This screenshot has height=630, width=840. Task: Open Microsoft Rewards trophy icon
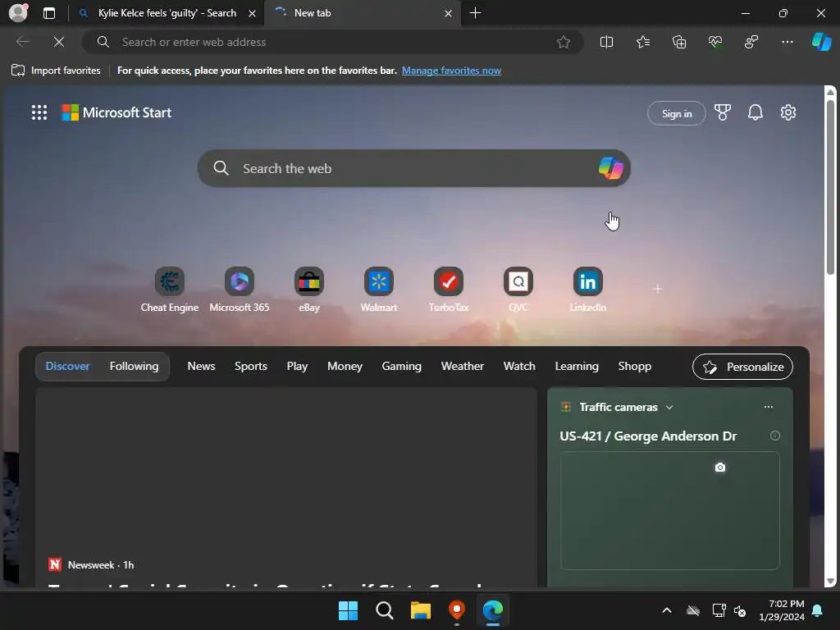(x=722, y=112)
